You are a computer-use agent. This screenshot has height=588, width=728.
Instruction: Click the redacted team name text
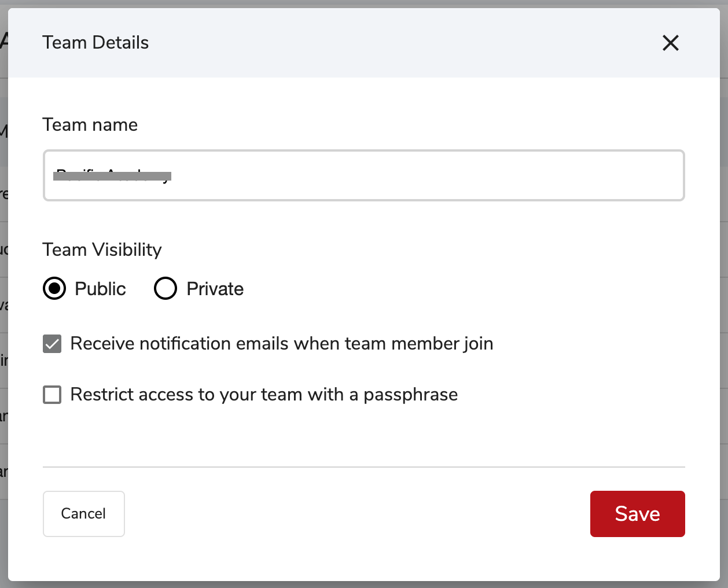pyautogui.click(x=112, y=176)
